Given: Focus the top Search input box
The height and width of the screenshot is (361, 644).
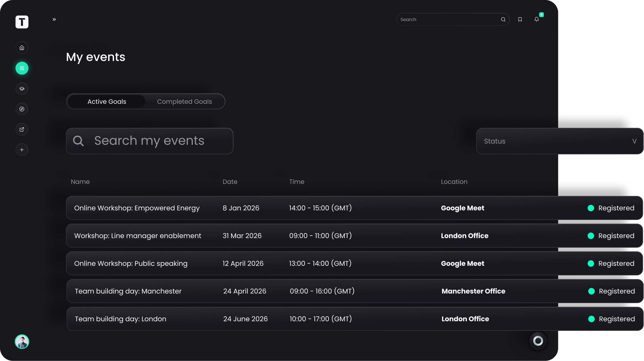Looking at the screenshot, I should 448,19.
